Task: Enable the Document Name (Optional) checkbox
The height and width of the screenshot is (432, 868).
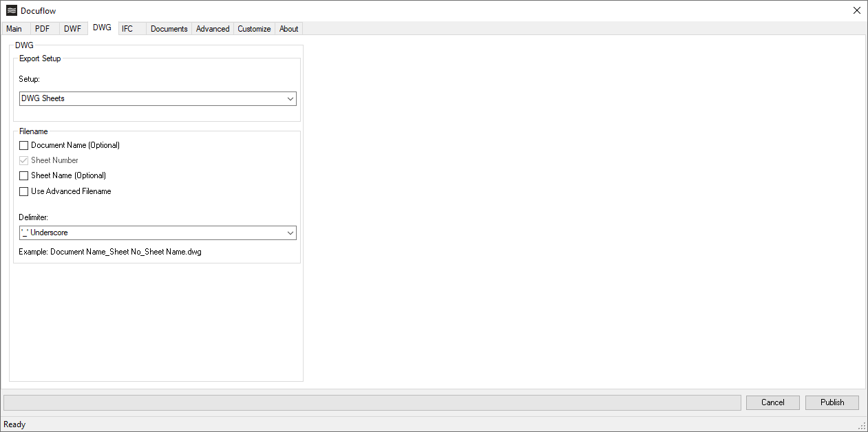Action: 23,145
